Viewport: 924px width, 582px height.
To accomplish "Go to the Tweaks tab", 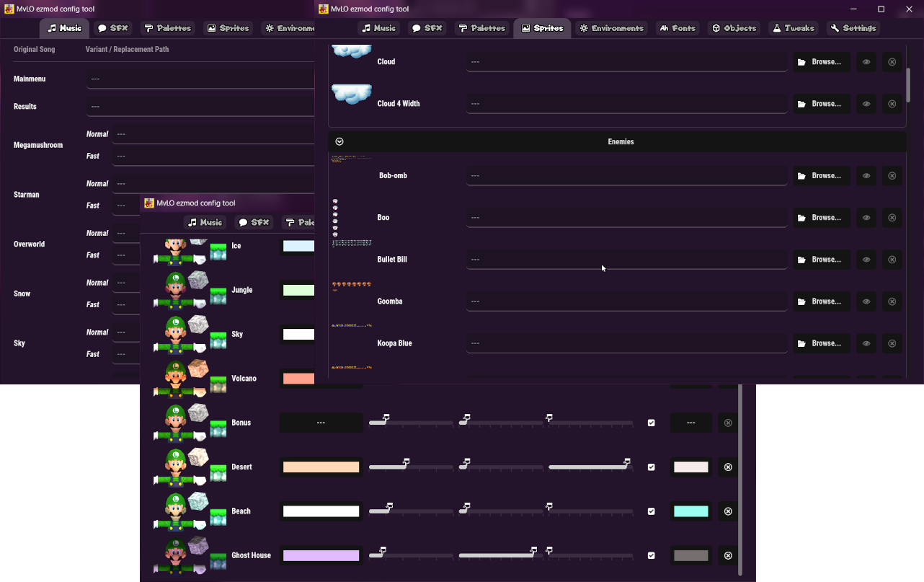I will click(793, 28).
